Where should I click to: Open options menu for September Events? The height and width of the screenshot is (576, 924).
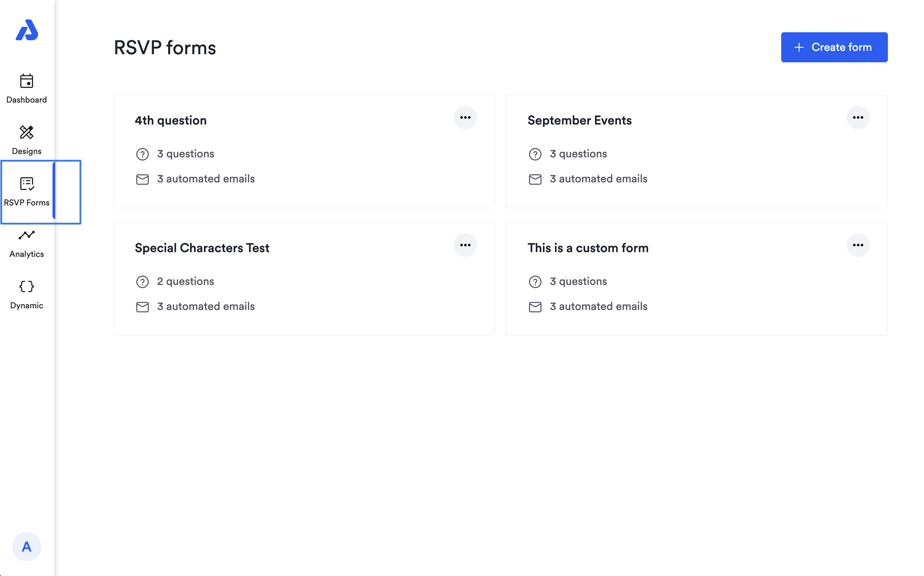pyautogui.click(x=858, y=118)
